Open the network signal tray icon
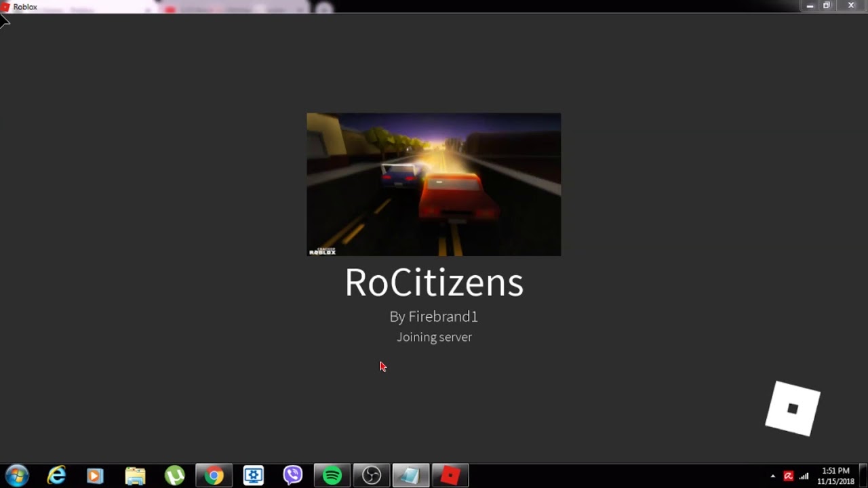Viewport: 868px width, 488px height. click(804, 476)
